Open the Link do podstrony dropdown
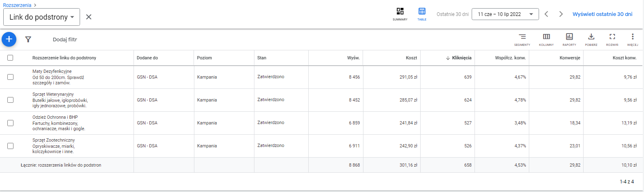This screenshot has width=644, height=192. 42,17
